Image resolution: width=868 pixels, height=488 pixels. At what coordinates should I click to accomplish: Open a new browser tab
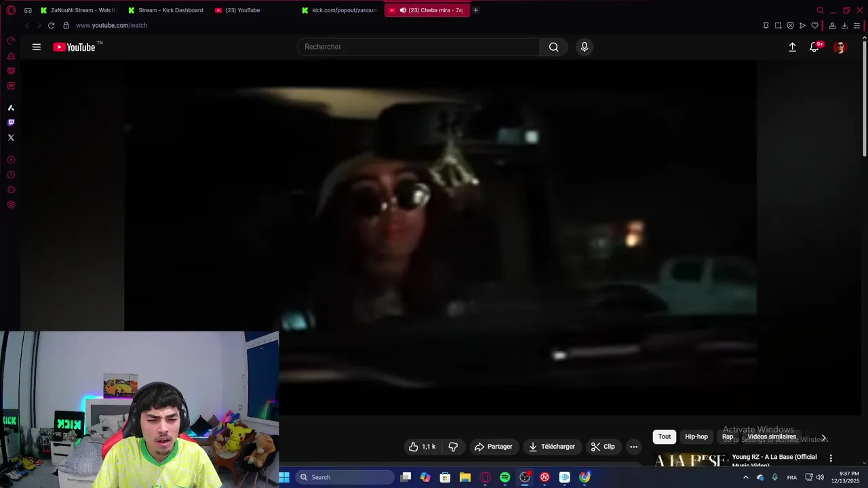click(475, 10)
